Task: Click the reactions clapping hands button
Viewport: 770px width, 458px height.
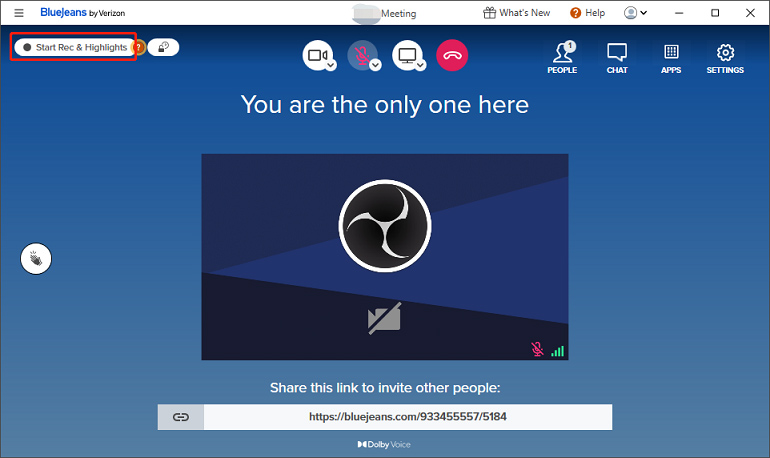Action: [36, 259]
